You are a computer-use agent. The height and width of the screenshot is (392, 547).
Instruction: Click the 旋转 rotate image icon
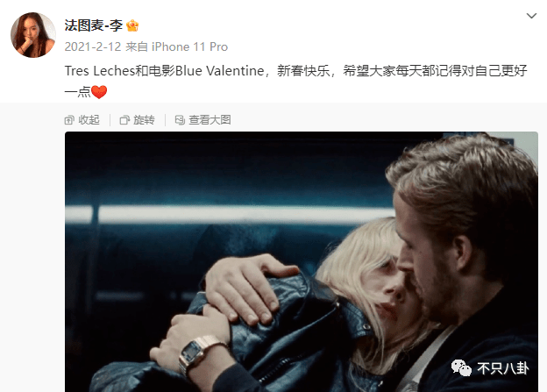[x=124, y=120]
